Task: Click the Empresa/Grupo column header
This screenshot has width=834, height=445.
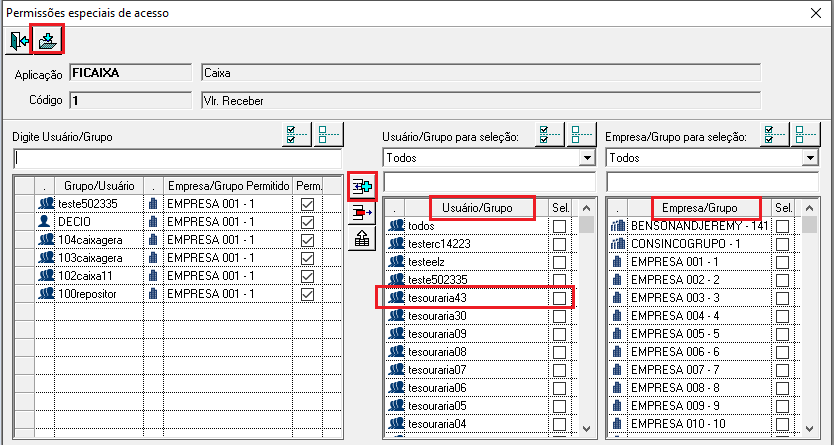Action: coord(700,208)
